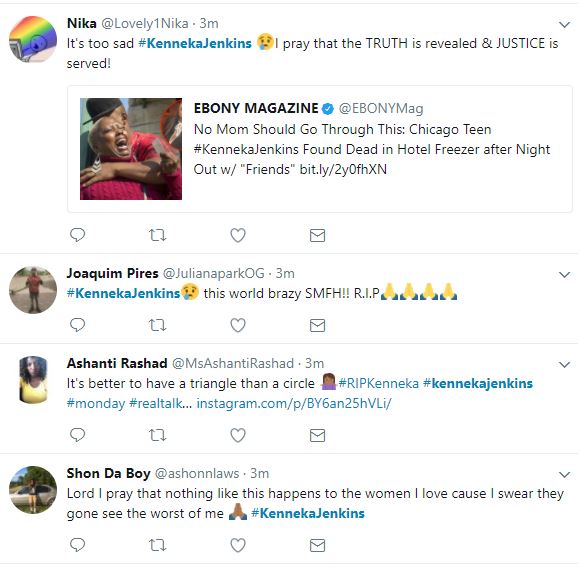Open the instagram.com link in Ashanti's tweet
This screenshot has width=578, height=568.
click(x=294, y=404)
